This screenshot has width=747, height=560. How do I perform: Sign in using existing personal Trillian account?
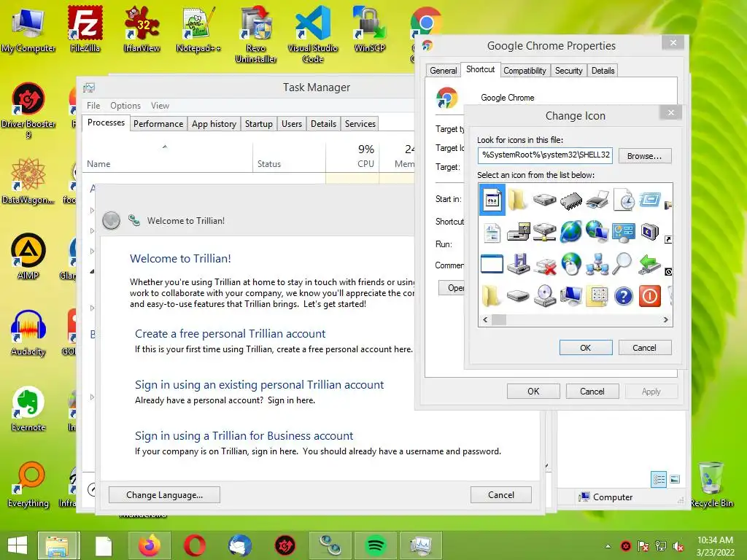(259, 384)
